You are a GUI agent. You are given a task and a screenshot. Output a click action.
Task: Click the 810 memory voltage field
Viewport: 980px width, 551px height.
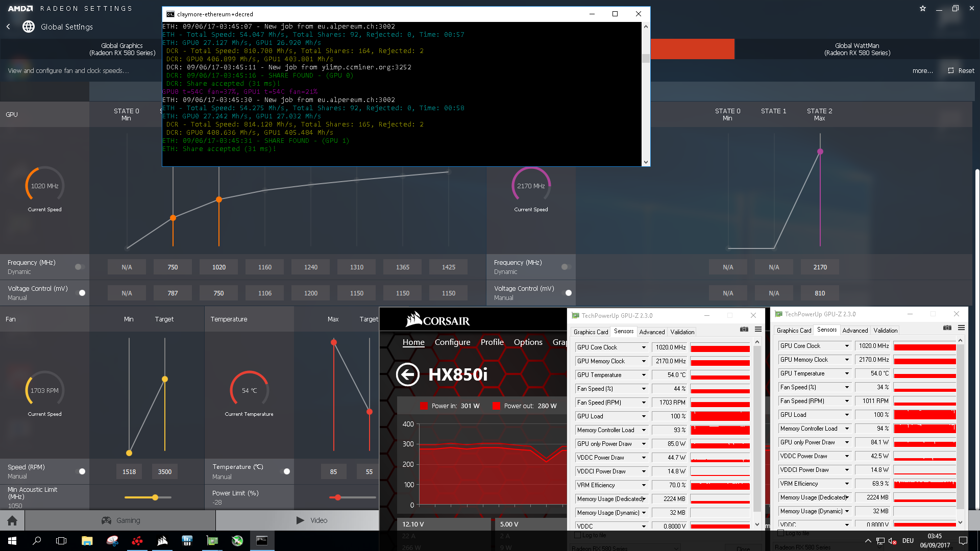820,293
